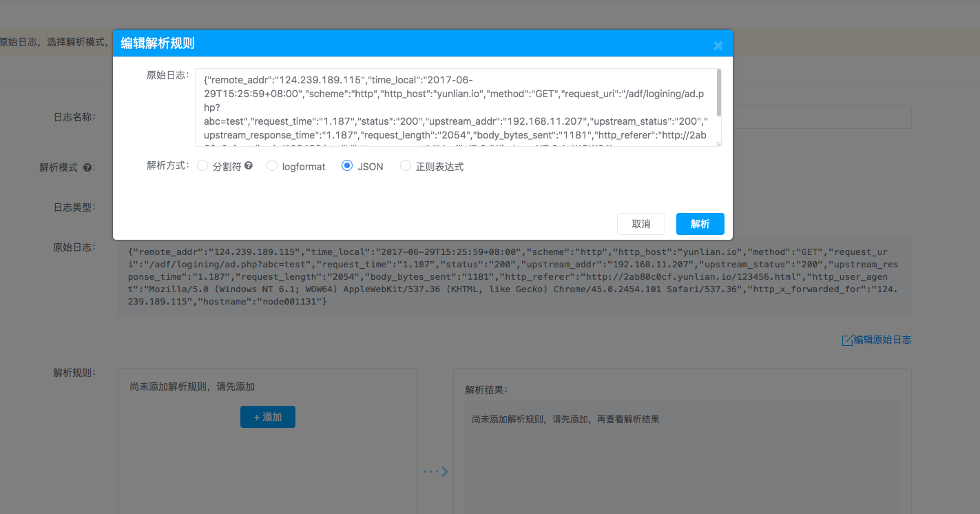The height and width of the screenshot is (514, 980).
Task: Close the 编辑解析规则 dialog with X
Action: 718,45
